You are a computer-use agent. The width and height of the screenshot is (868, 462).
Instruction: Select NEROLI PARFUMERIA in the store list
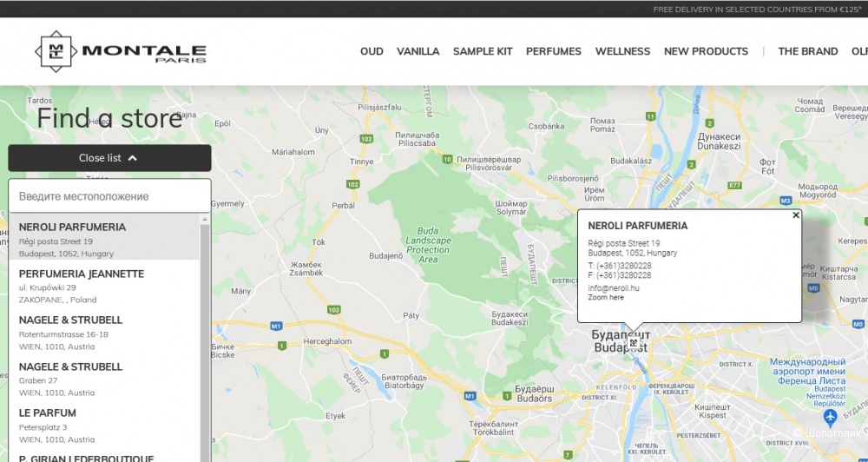(x=104, y=237)
